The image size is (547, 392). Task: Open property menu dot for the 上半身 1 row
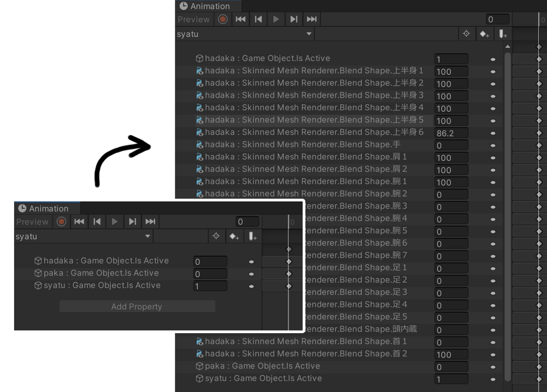pos(493,72)
